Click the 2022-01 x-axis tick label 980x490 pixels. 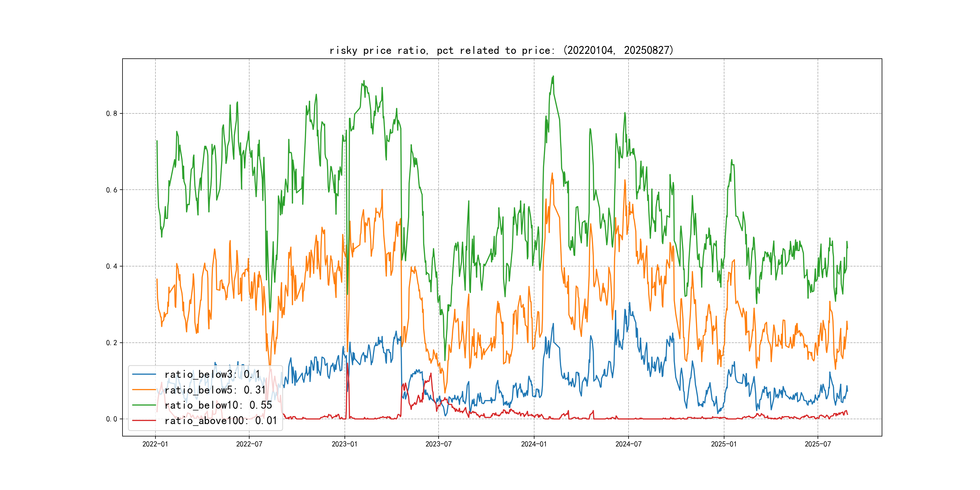tap(155, 444)
